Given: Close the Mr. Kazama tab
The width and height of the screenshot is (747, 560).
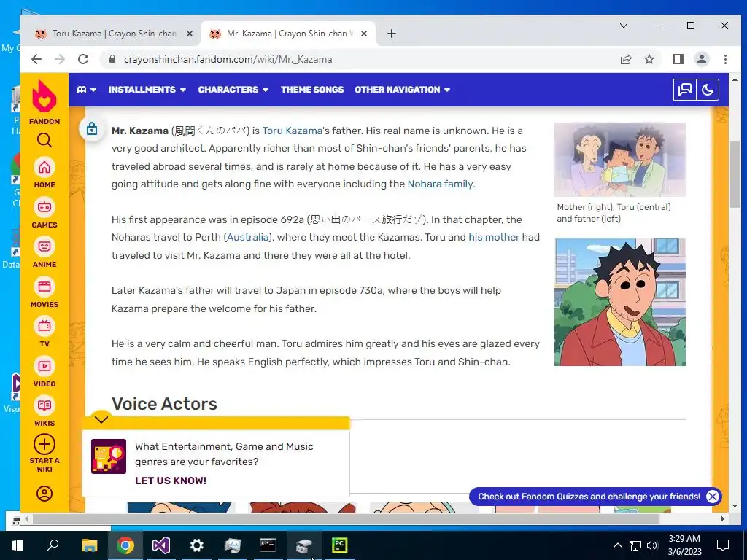Looking at the screenshot, I should click(364, 34).
